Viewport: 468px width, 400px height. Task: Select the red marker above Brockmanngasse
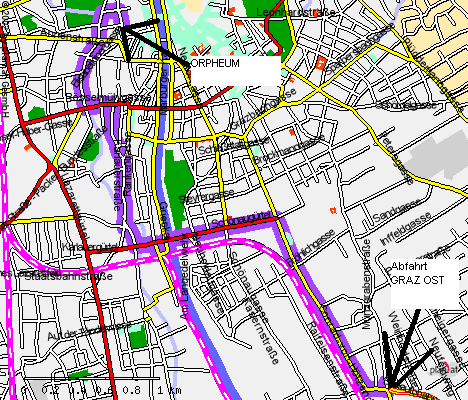click(292, 132)
